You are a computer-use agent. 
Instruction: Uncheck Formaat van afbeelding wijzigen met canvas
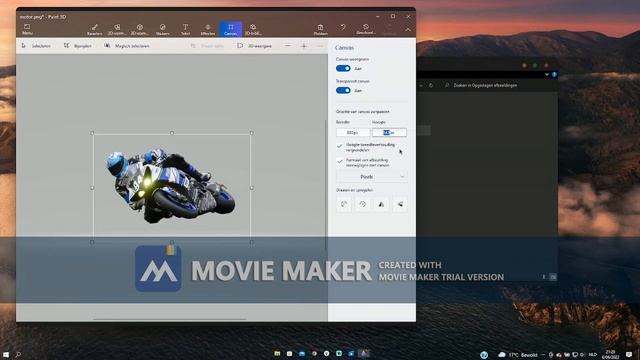tap(340, 162)
